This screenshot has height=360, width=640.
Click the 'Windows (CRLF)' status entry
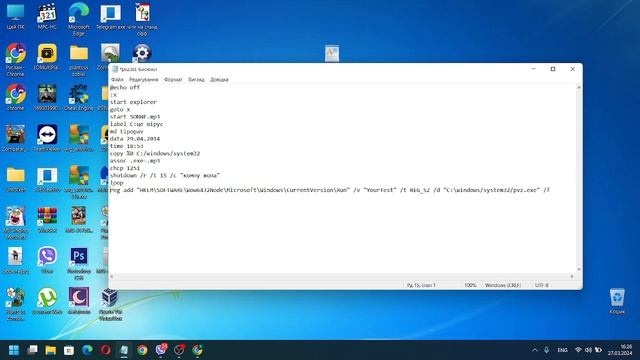(503, 285)
